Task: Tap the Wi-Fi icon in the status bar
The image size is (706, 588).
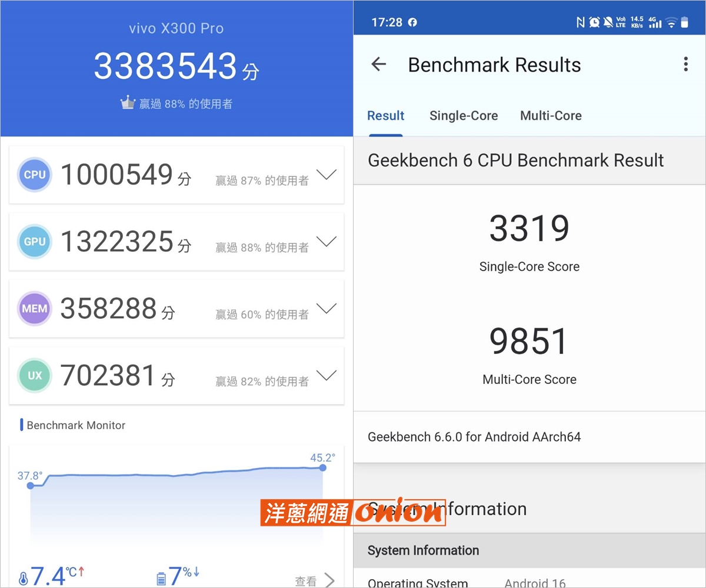Action: [672, 22]
